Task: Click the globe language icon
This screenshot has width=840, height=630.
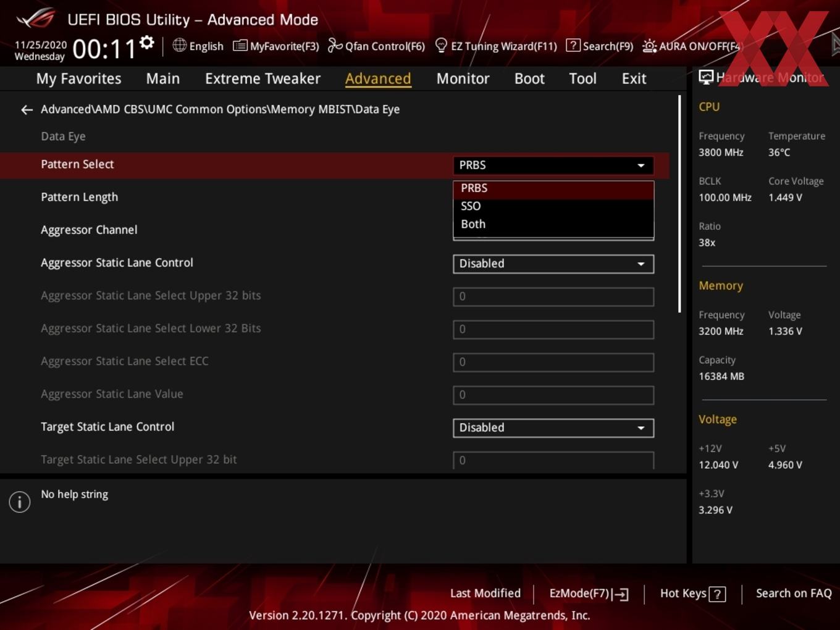Action: coord(179,45)
